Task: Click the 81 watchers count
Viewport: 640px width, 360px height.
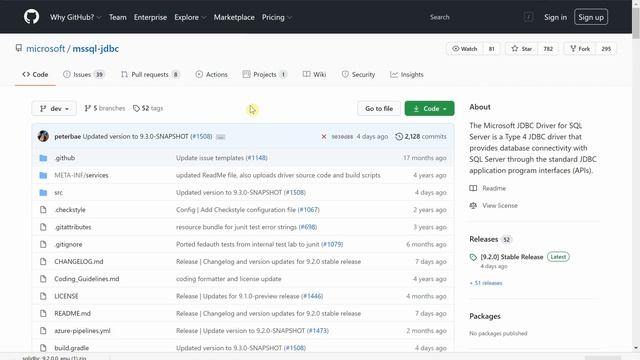Action: [491, 49]
